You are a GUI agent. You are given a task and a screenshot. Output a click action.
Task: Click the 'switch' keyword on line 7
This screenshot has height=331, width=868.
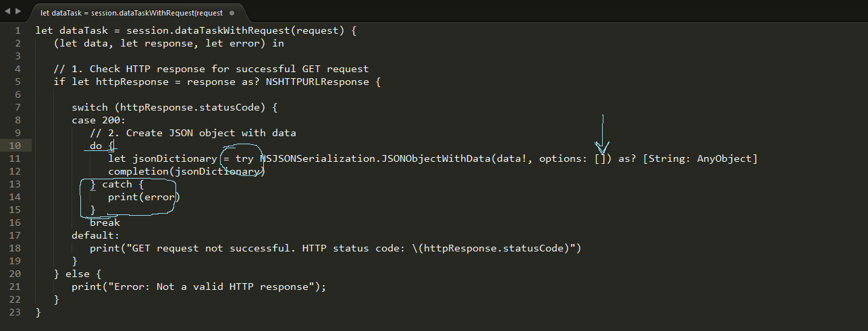pyautogui.click(x=89, y=107)
